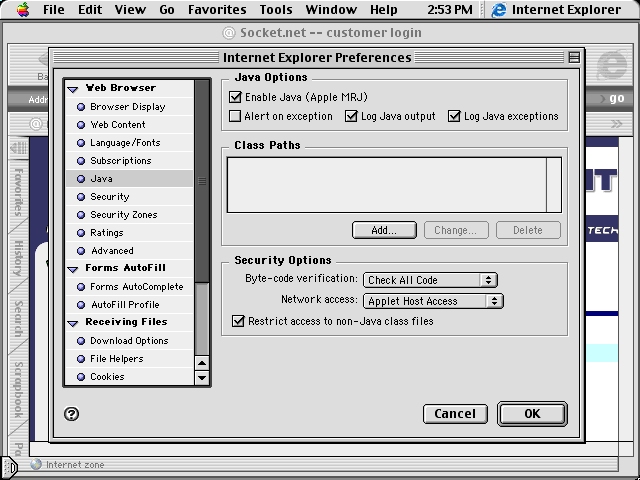Open the Tools menu
The width and height of the screenshot is (640, 480).
276,9
